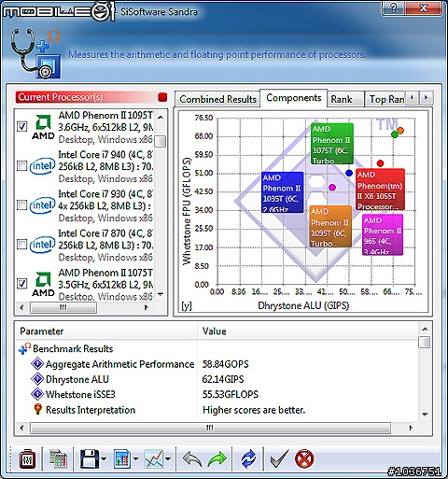Check the Intel Core i7 940 checkbox
The height and width of the screenshot is (479, 448).
tap(21, 165)
